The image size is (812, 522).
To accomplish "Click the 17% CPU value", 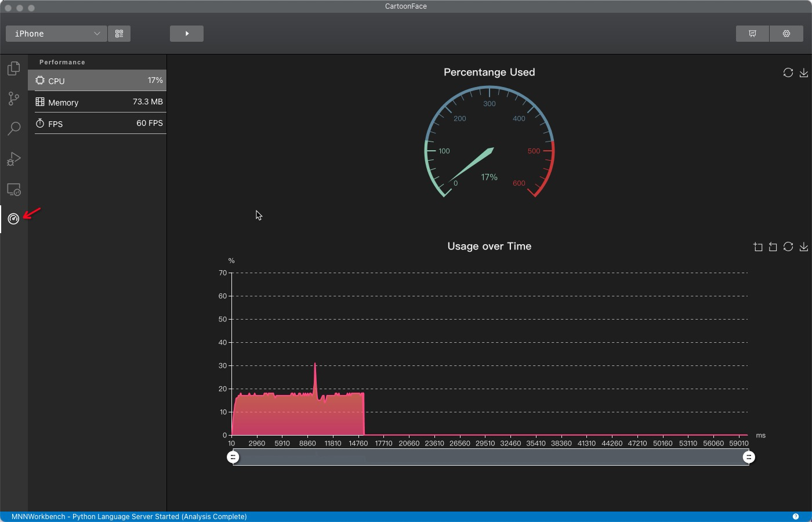I will tap(155, 80).
